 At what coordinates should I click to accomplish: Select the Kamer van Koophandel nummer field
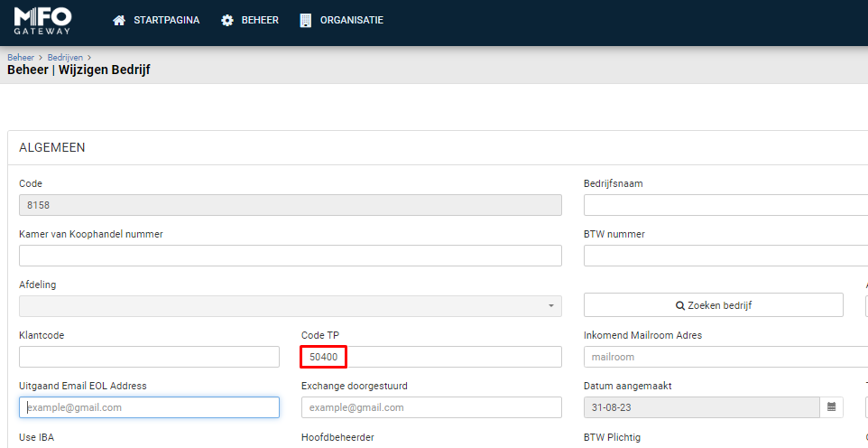coord(290,256)
